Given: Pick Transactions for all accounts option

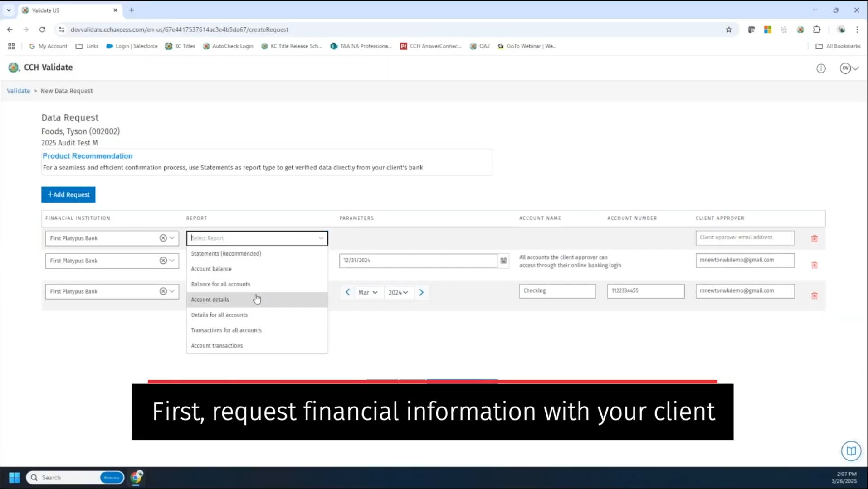Looking at the screenshot, I should pos(226,330).
